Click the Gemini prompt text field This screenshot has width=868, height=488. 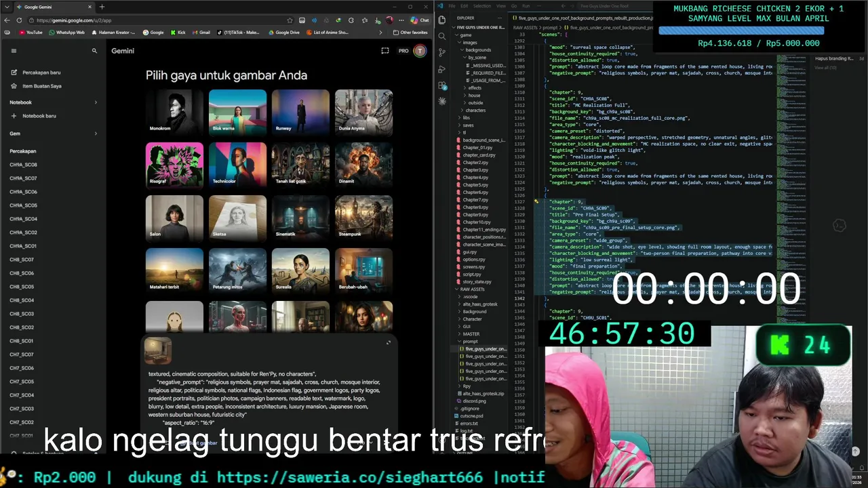click(265, 399)
